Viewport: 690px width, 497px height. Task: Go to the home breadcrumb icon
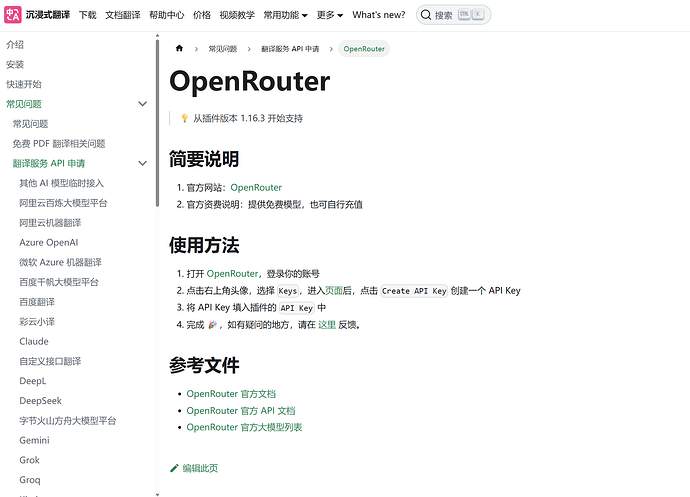click(x=179, y=48)
